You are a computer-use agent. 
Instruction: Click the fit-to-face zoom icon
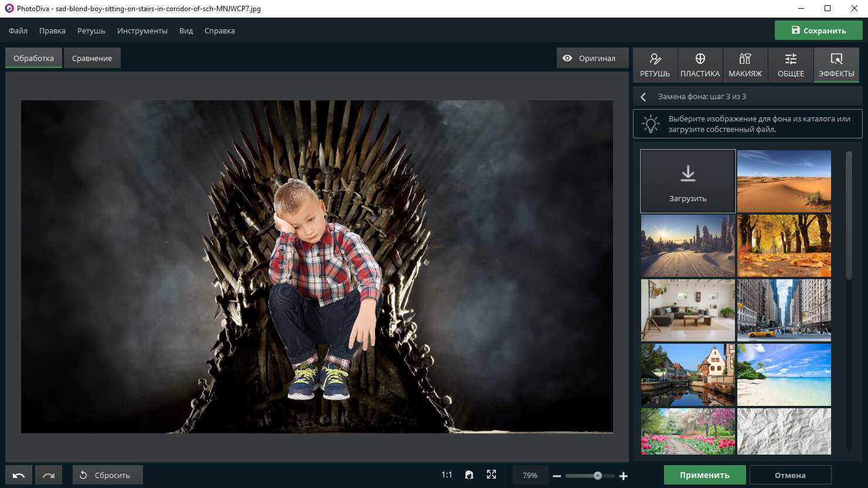point(469,475)
